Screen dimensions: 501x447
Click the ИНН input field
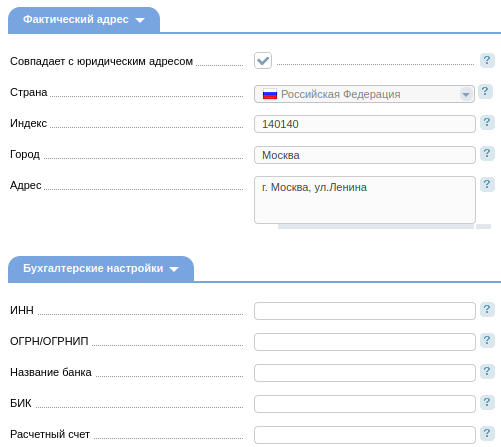[x=365, y=311]
